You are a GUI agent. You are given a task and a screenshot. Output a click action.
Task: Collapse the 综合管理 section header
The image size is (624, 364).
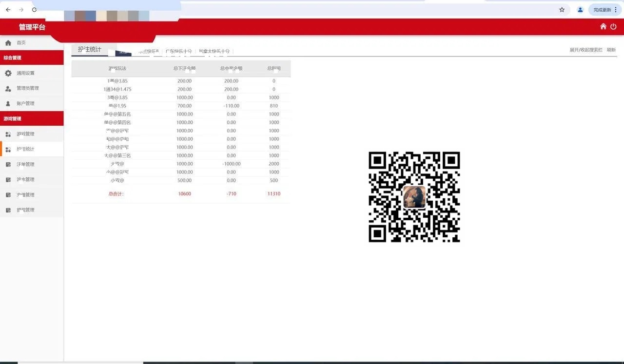32,57
